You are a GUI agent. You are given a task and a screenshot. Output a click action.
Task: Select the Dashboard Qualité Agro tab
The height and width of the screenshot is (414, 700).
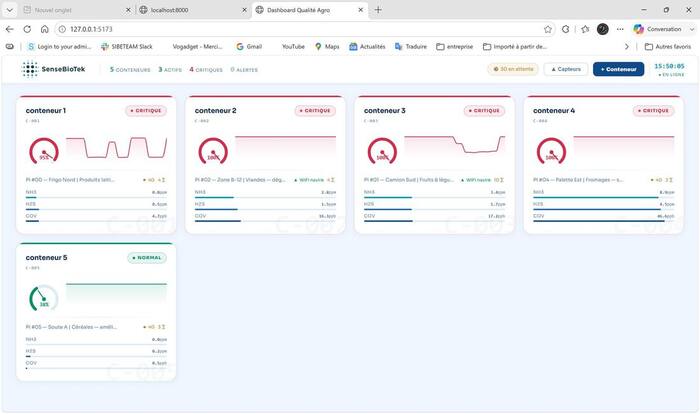point(310,10)
